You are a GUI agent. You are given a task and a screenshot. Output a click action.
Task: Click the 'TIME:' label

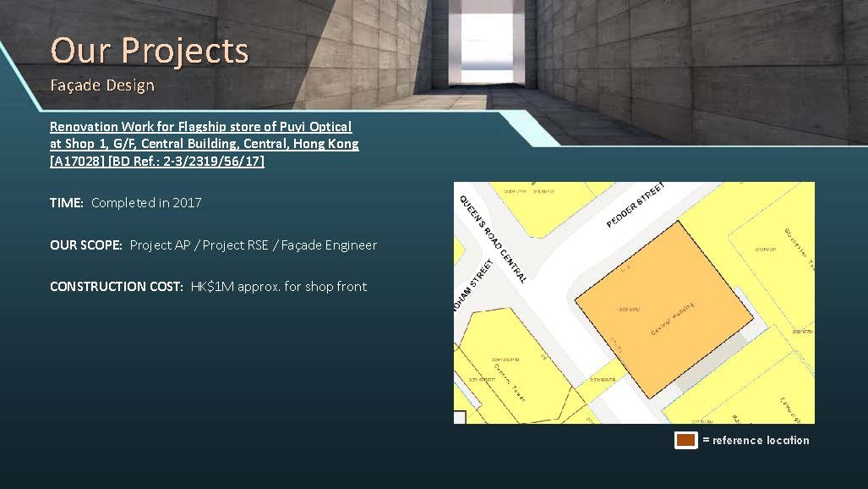[x=67, y=203]
